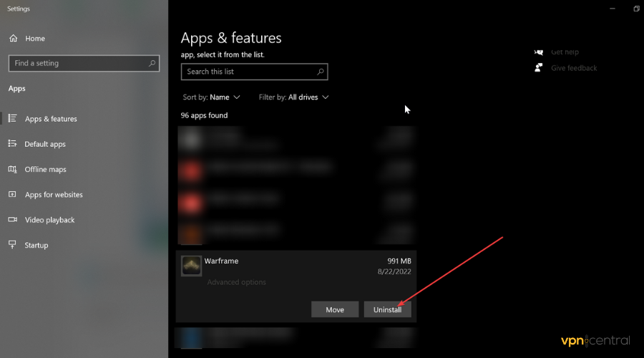644x358 pixels.
Task: Click the Offline maps icon
Action: click(13, 170)
